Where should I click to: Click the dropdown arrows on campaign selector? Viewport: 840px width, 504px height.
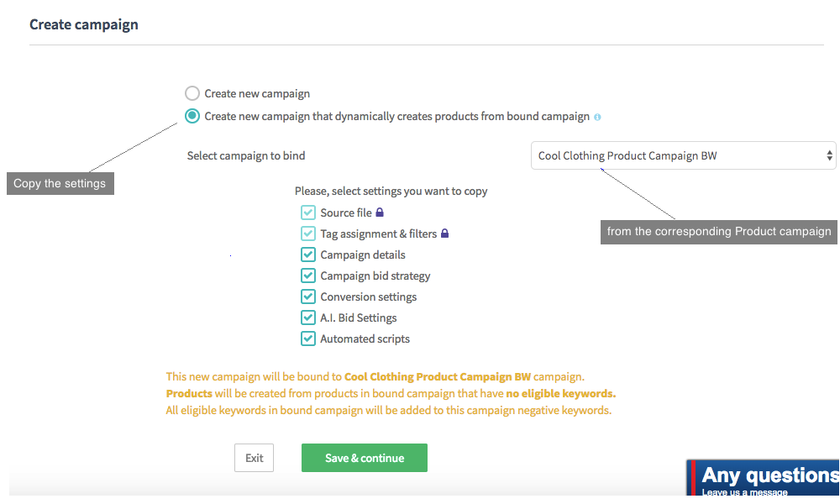[x=830, y=155]
